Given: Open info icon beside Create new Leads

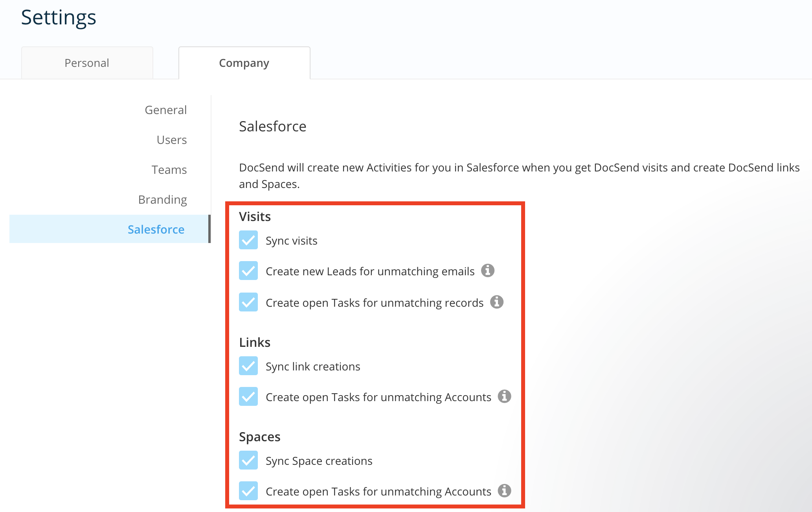Looking at the screenshot, I should pos(488,271).
